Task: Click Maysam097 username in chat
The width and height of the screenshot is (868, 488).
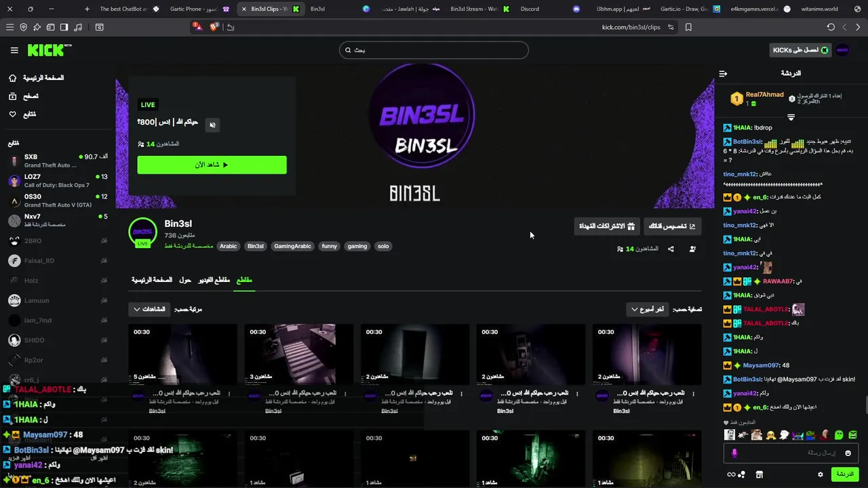Action: coord(761,365)
